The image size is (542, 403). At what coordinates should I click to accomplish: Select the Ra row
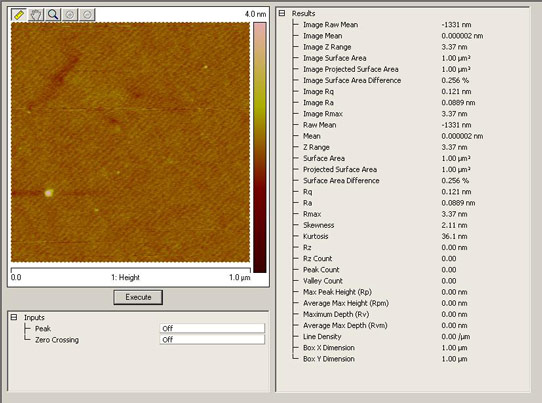(x=389, y=203)
